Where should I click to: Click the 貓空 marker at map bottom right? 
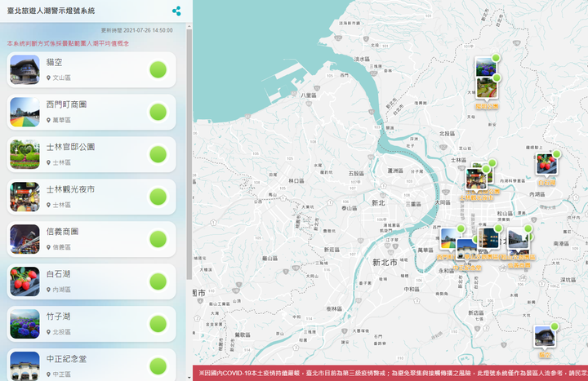[544, 338]
